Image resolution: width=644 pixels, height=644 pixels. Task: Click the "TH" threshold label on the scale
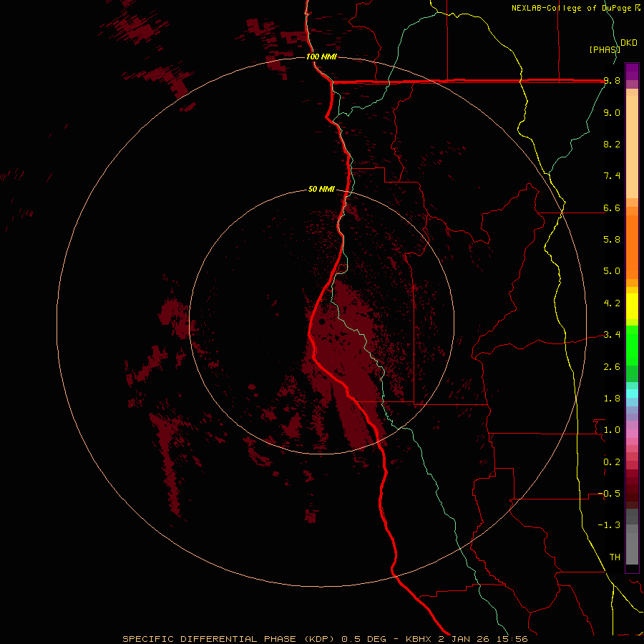(615, 557)
